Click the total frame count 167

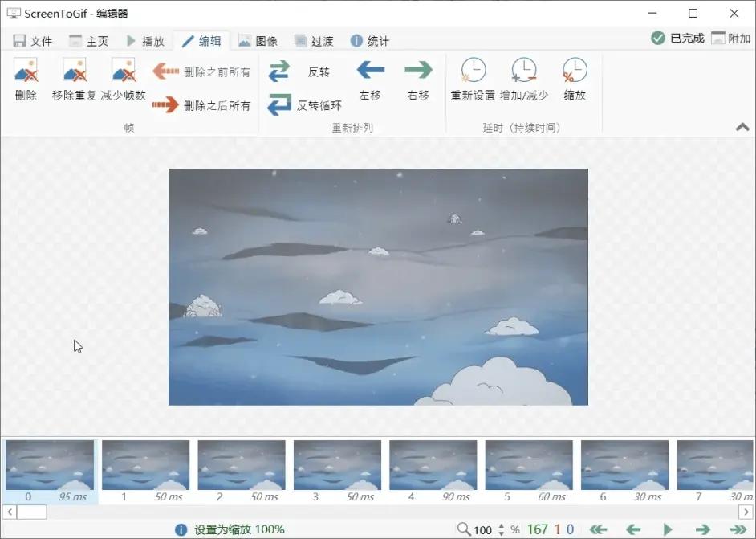538,529
